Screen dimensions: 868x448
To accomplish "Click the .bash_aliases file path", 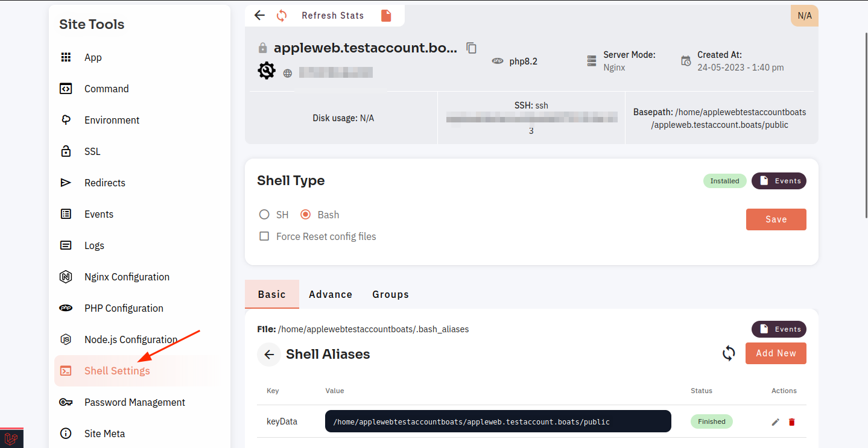I will pos(373,329).
